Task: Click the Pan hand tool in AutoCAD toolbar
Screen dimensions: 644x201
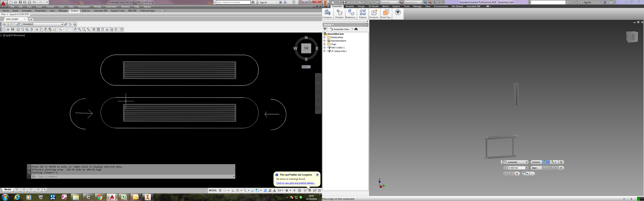Action: click(75, 29)
